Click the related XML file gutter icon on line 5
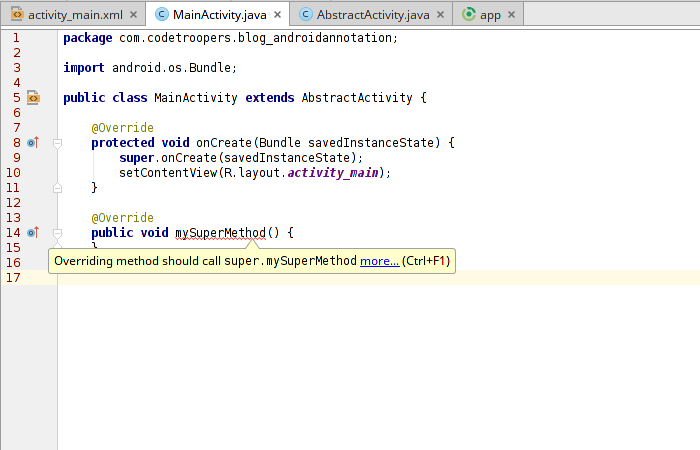The image size is (700, 450). tap(33, 98)
